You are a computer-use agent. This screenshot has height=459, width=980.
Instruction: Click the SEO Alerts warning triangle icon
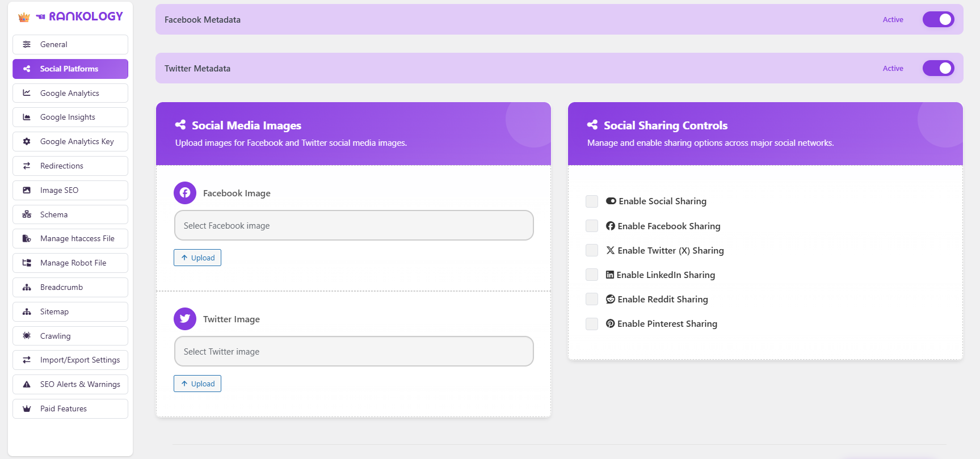coord(27,384)
